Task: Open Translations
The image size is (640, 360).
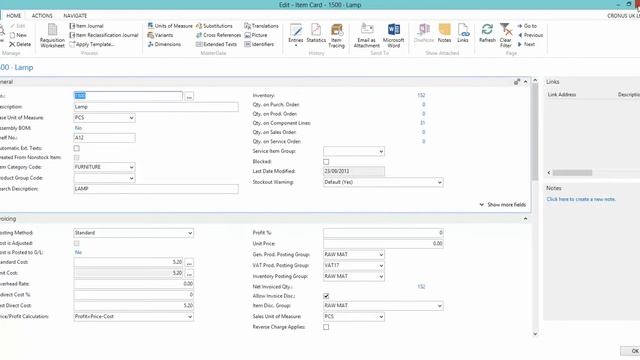Action: (x=261, y=26)
